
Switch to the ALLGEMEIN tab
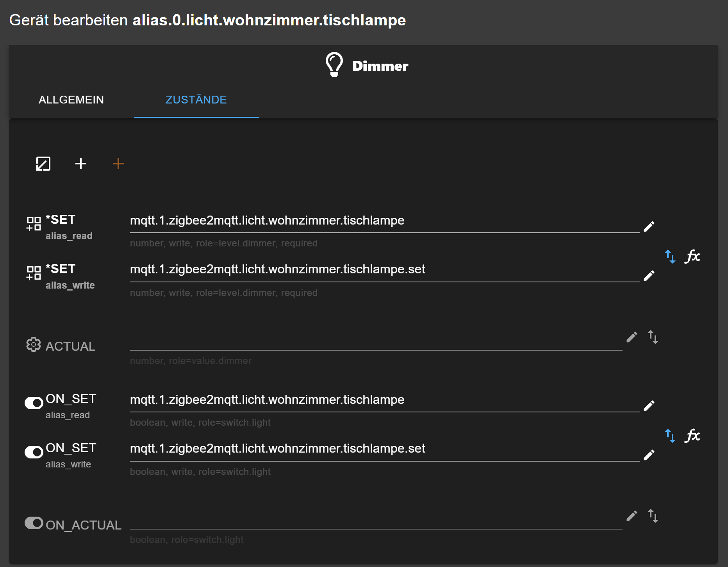[x=71, y=100]
